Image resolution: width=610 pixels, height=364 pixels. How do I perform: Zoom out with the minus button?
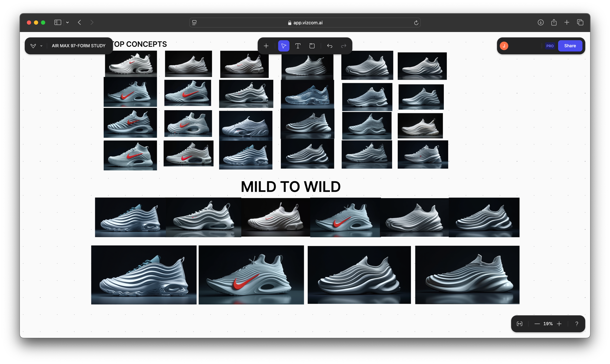pos(537,324)
